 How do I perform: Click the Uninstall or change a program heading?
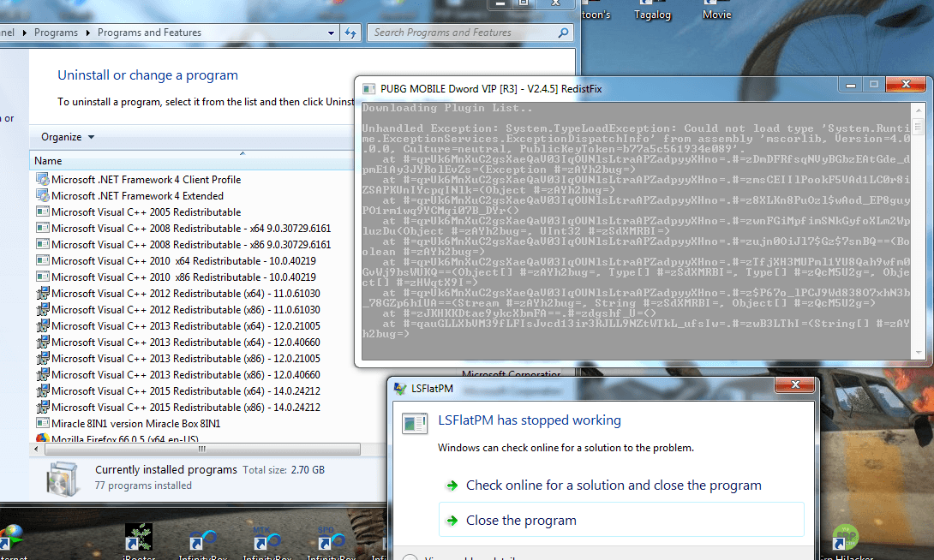point(147,75)
